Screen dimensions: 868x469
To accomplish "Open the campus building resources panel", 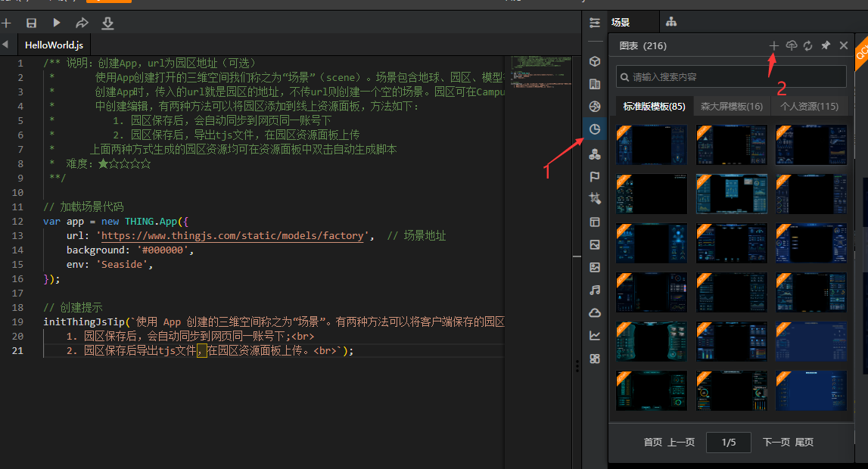I will [595, 84].
